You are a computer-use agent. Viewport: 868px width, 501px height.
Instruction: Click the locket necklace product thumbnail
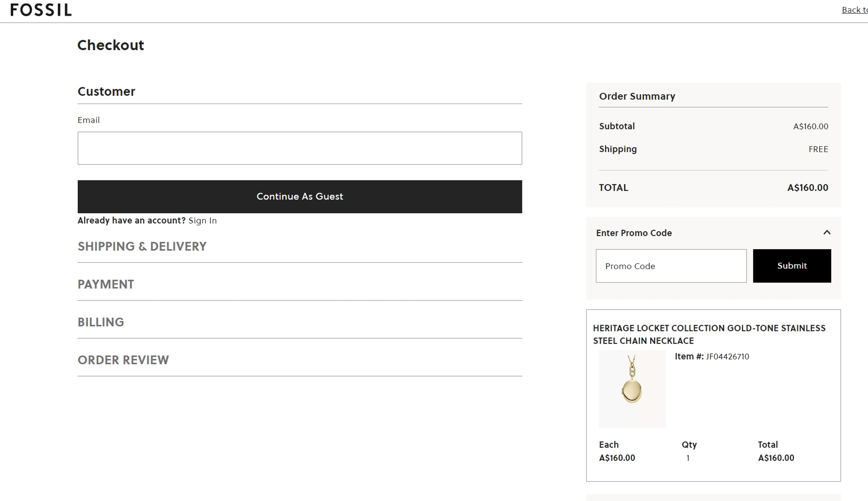(x=632, y=389)
